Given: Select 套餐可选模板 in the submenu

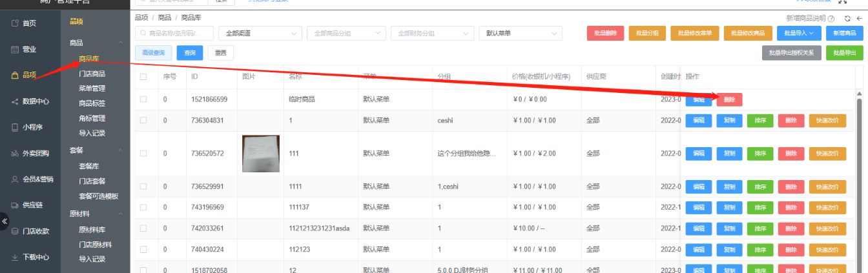Looking at the screenshot, I should [x=99, y=196].
